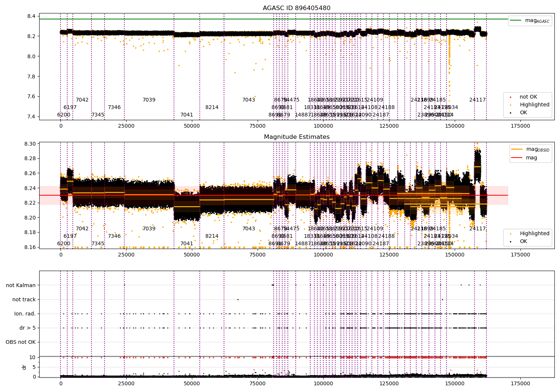Click obsid label '24117' in the top plot
This screenshot has width=560, height=392.
click(x=477, y=100)
